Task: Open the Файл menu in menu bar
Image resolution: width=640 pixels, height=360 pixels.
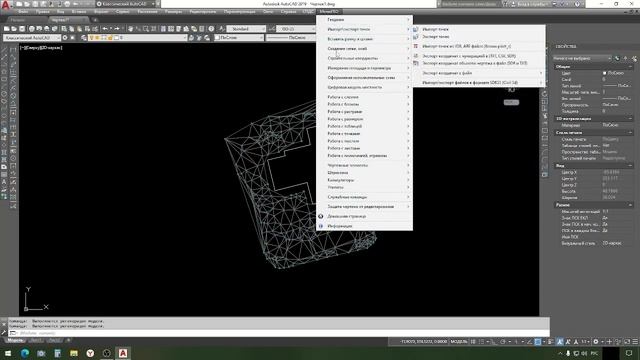Action: (x=23, y=12)
